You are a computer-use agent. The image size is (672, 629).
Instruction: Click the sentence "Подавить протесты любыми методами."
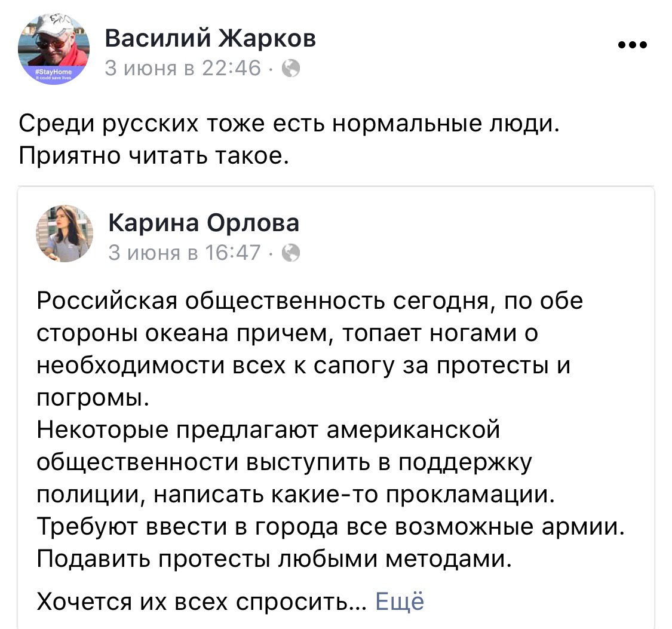pos(274,558)
